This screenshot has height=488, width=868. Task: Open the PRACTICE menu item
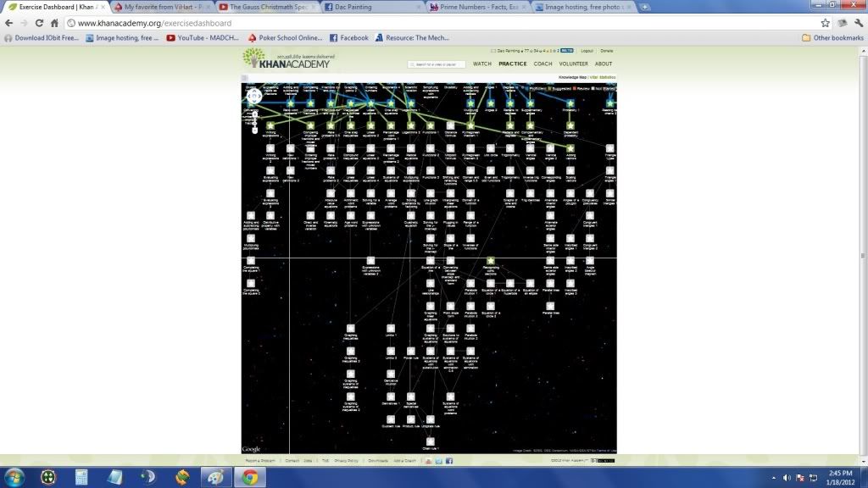512,64
